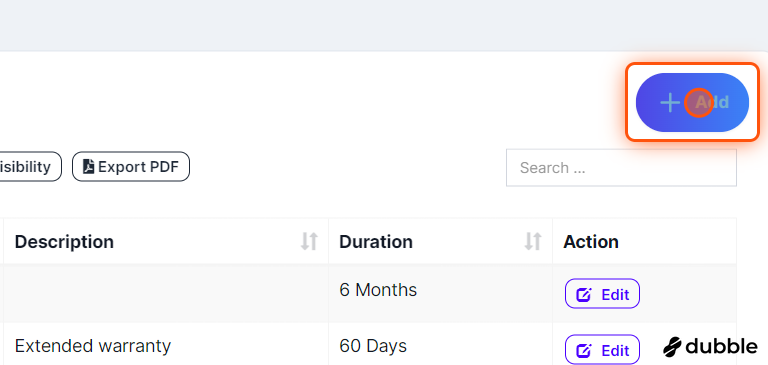Click the dubble logo icon
This screenshot has width=768, height=365.
coord(672,347)
